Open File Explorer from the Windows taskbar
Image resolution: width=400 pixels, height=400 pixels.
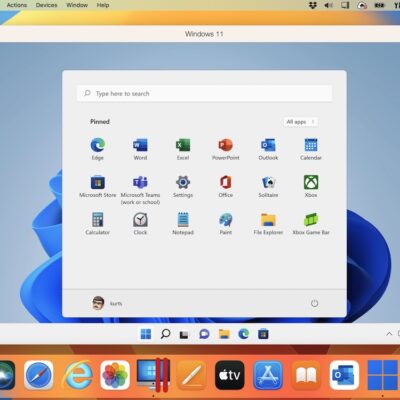click(224, 334)
